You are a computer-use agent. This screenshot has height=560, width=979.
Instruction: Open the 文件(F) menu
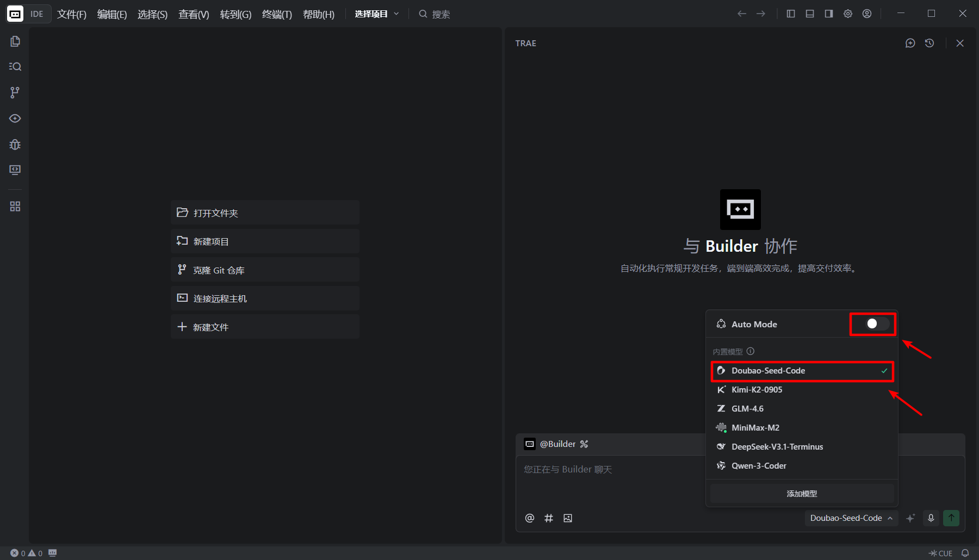72,14
